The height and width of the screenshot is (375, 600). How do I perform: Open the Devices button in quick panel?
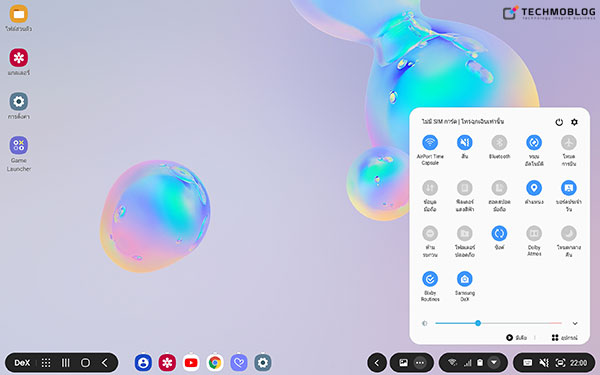565,338
